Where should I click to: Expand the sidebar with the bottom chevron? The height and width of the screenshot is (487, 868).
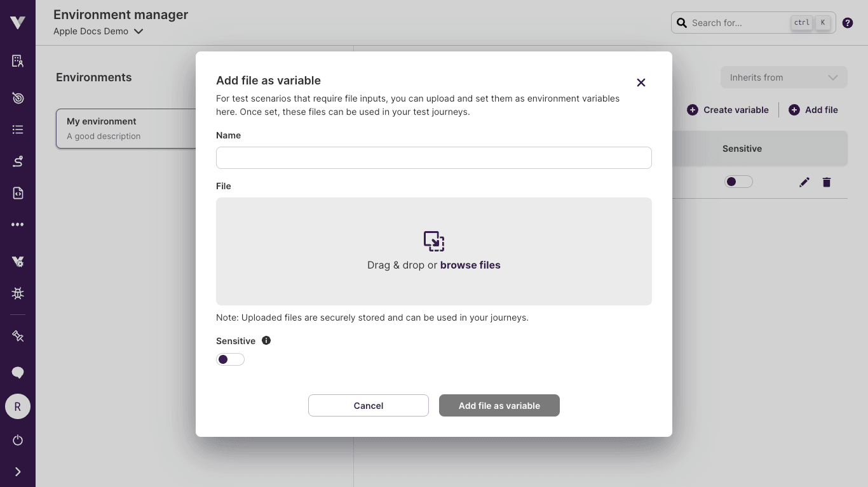(18, 472)
